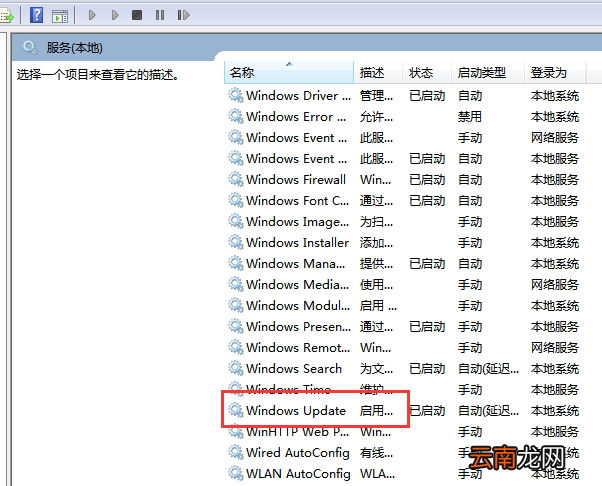The width and height of the screenshot is (602, 486).
Task: Click 启用... description of Windows Update
Action: coord(376,411)
